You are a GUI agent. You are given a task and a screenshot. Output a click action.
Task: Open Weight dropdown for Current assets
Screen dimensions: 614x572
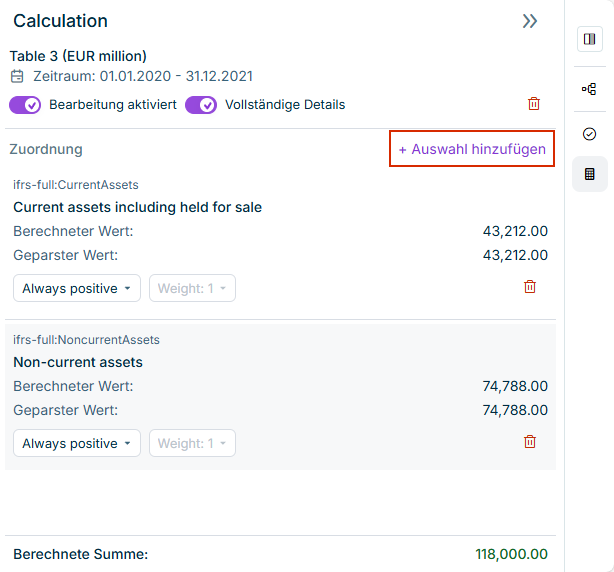[x=192, y=288]
